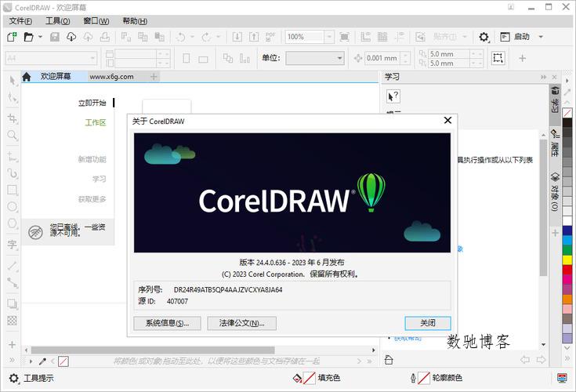Open the Properties (属性) docker tab
Viewport: 576px width, 392px height.
[555, 143]
